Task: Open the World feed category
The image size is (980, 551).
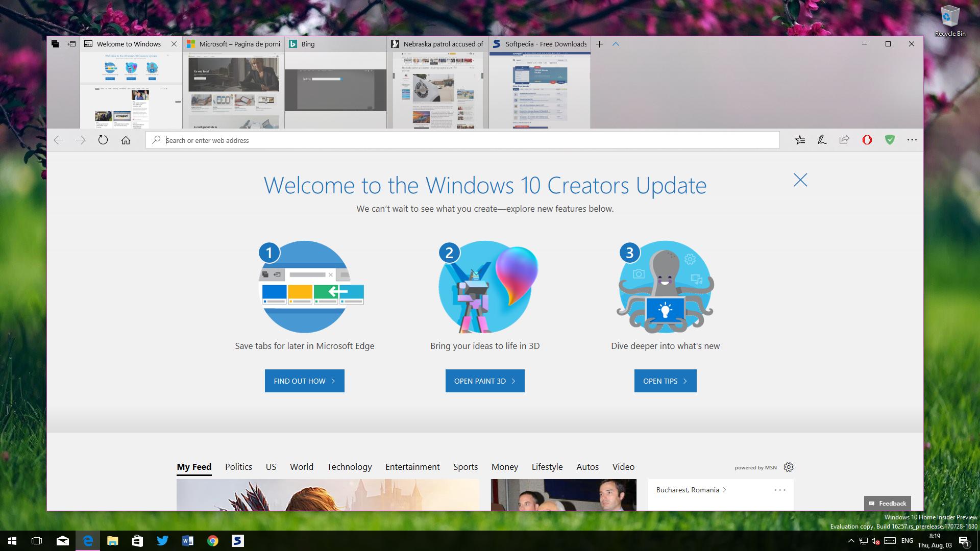Action: click(302, 467)
